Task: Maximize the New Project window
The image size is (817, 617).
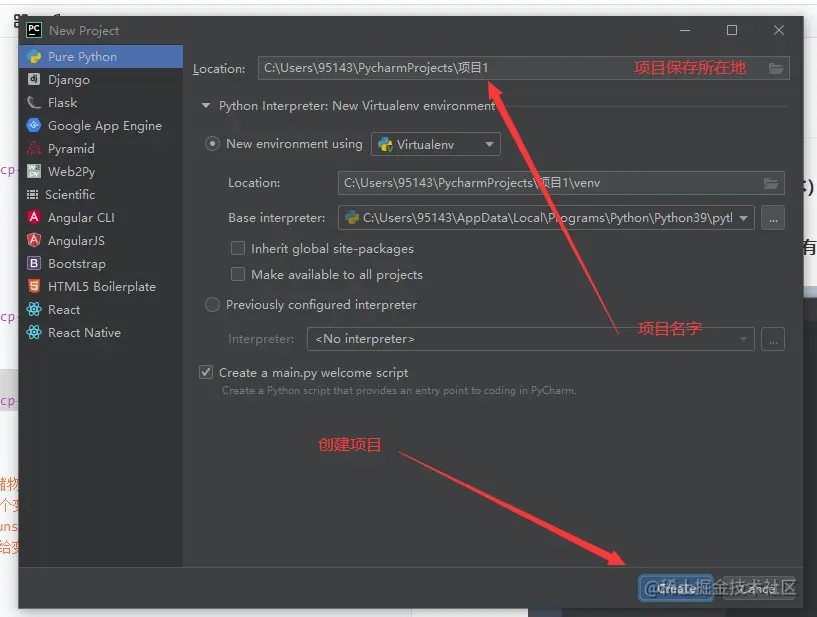Action: (x=732, y=30)
